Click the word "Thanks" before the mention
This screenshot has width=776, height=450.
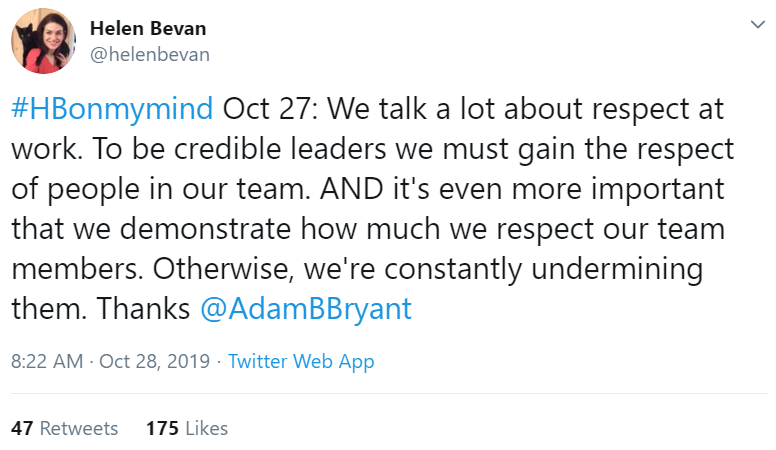click(143, 309)
